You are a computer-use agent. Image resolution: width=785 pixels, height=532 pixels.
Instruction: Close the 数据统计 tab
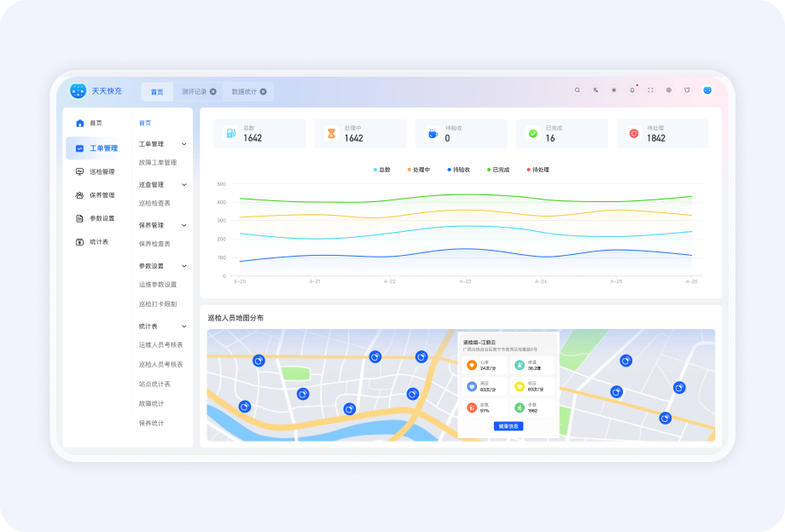pos(264,91)
